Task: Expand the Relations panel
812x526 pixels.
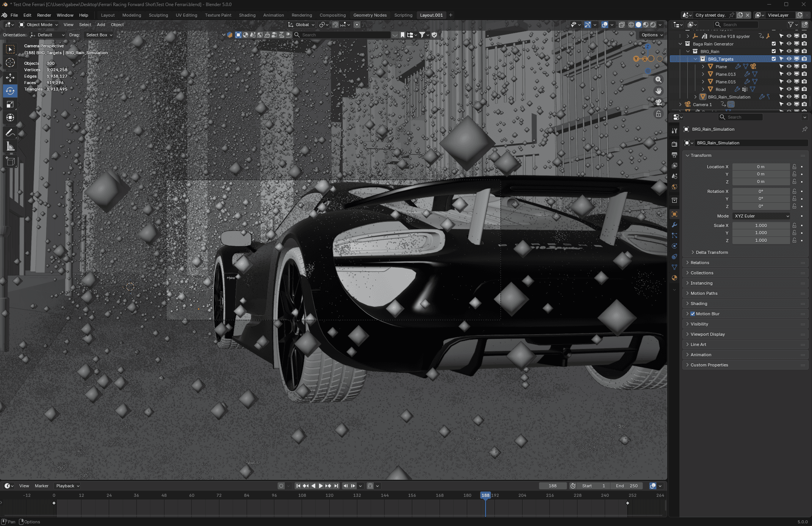Action: 699,263
